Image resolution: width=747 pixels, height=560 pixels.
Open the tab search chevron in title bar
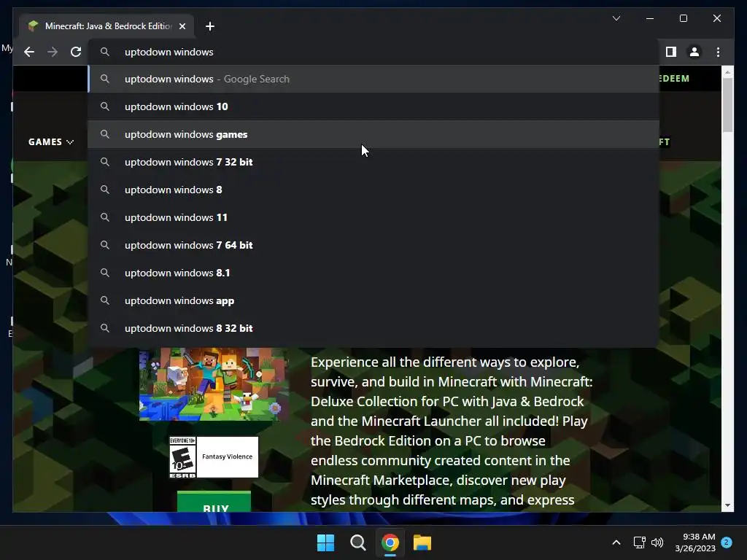616,18
